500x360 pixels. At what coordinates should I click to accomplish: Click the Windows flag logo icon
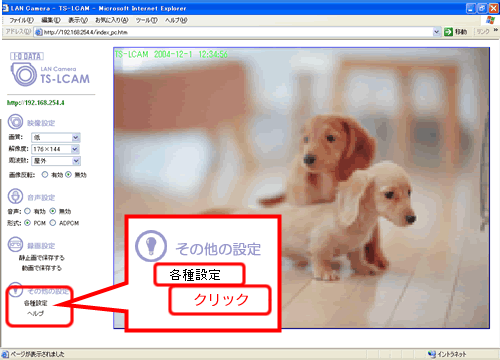(490, 20)
